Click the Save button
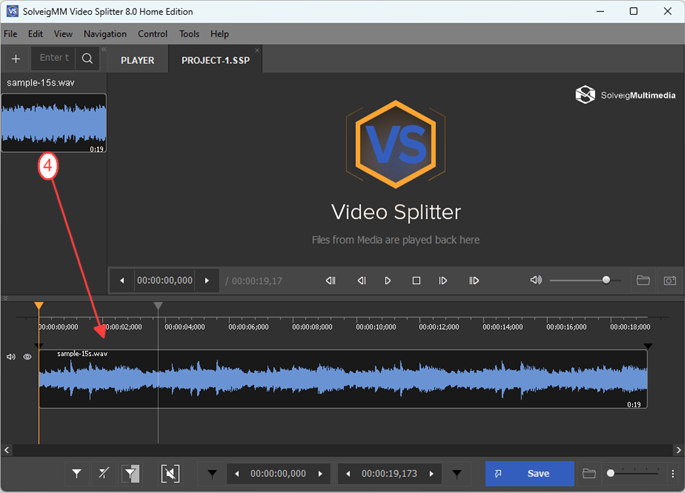The image size is (685, 493). pyautogui.click(x=529, y=473)
